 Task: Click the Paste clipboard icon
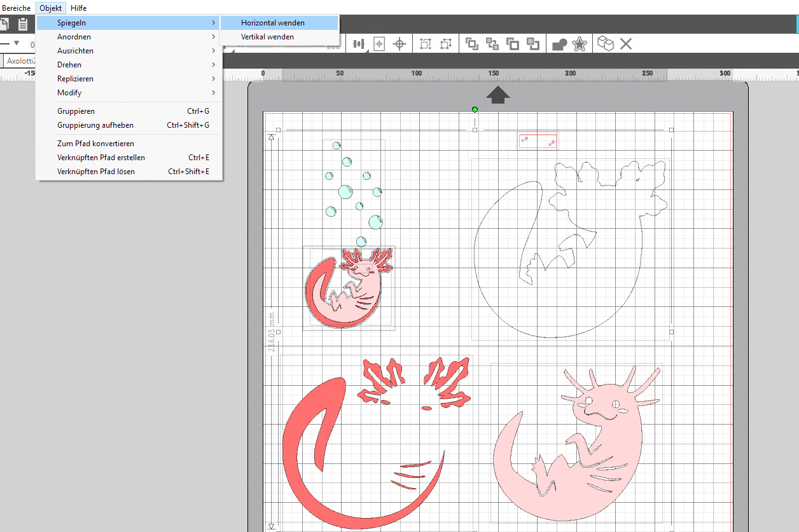(x=23, y=25)
